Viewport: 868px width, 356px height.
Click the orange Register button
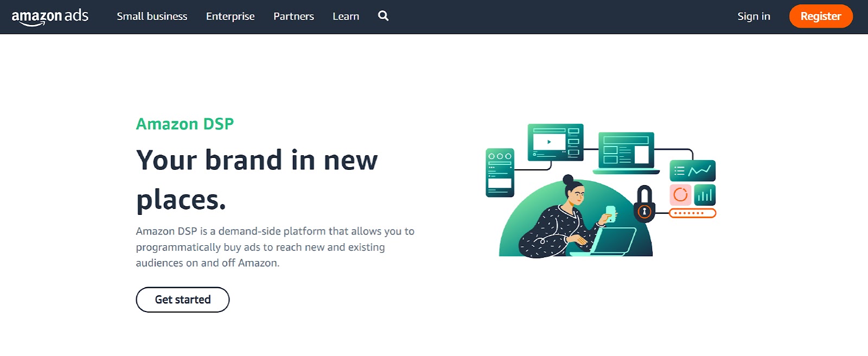click(x=821, y=16)
